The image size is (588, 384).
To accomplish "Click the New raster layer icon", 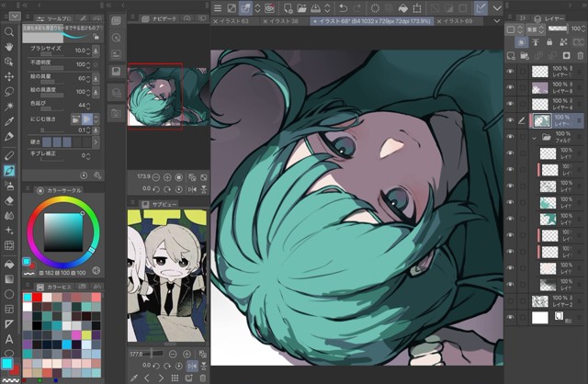I will point(511,56).
